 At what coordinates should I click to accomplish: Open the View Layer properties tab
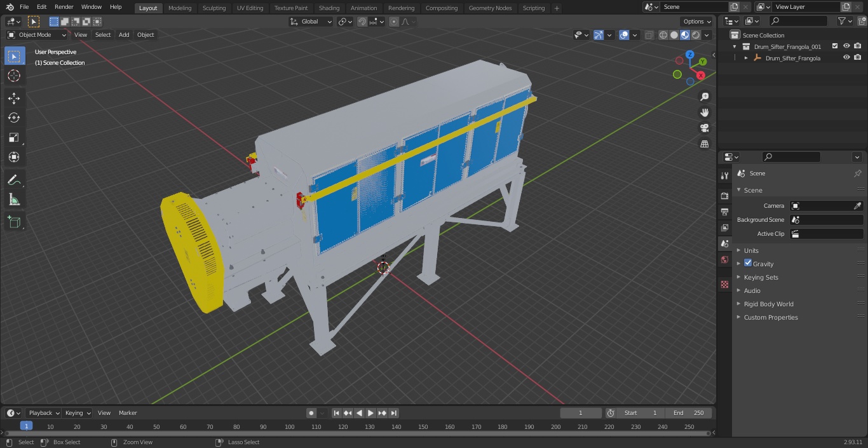coord(724,227)
